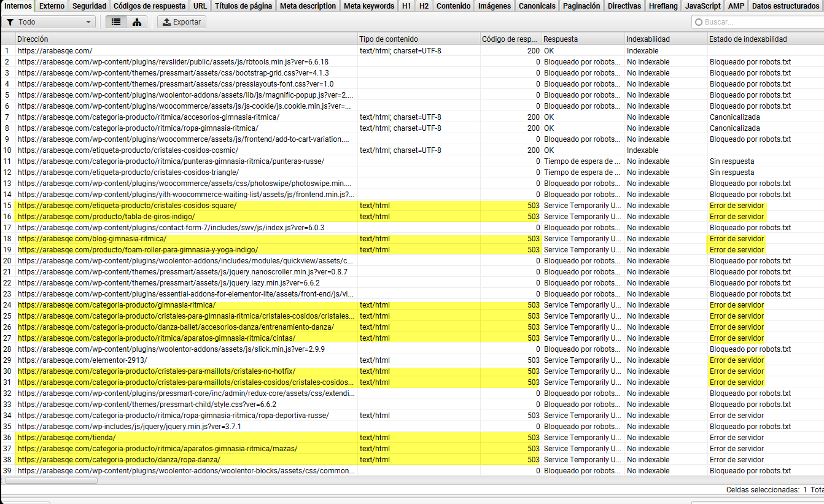This screenshot has height=504, width=824.
Task: Open the Paginación tab
Action: (x=581, y=6)
